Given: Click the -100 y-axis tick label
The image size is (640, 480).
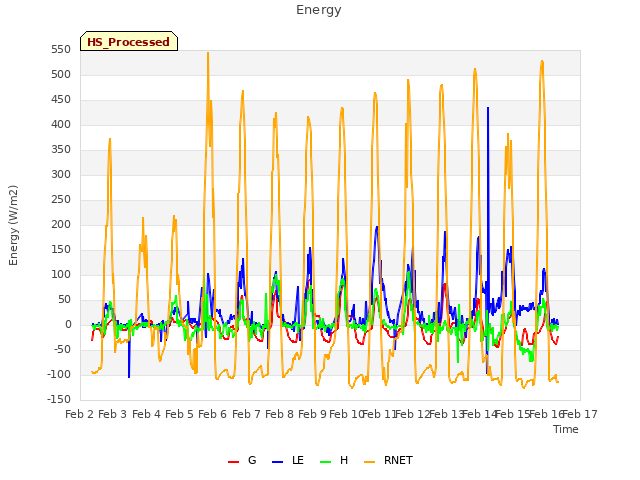Looking at the screenshot, I should [x=59, y=374].
